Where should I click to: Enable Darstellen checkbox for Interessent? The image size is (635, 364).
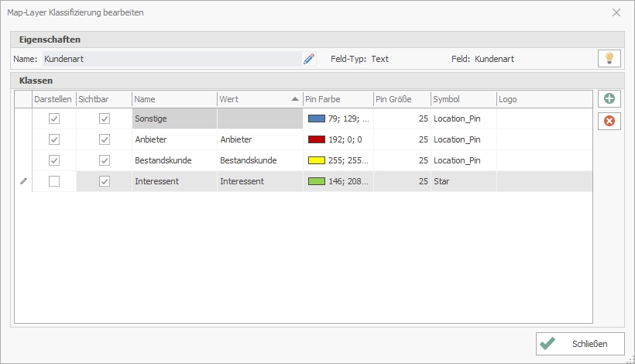(54, 181)
